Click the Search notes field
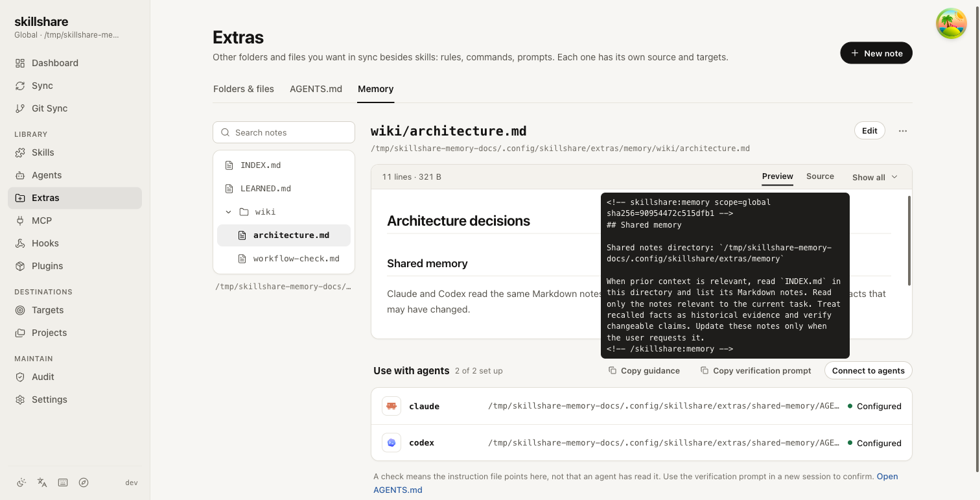 click(x=284, y=132)
